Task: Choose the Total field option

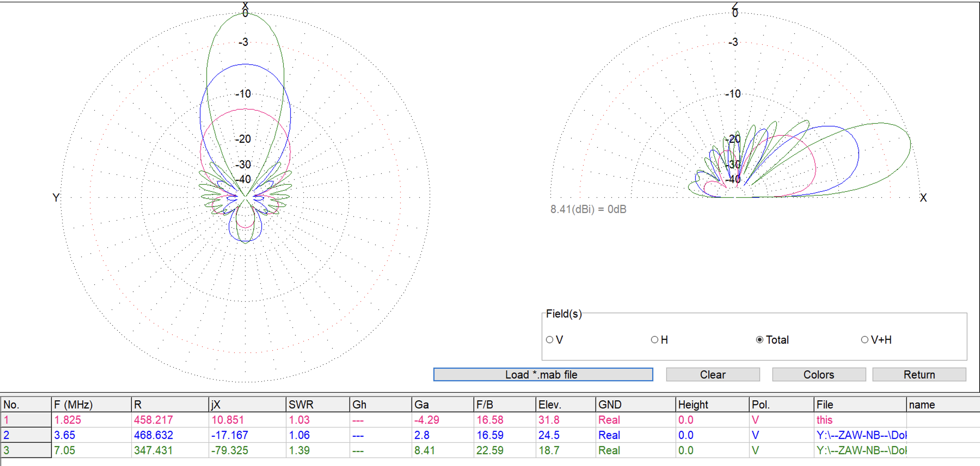Action: 759,340
